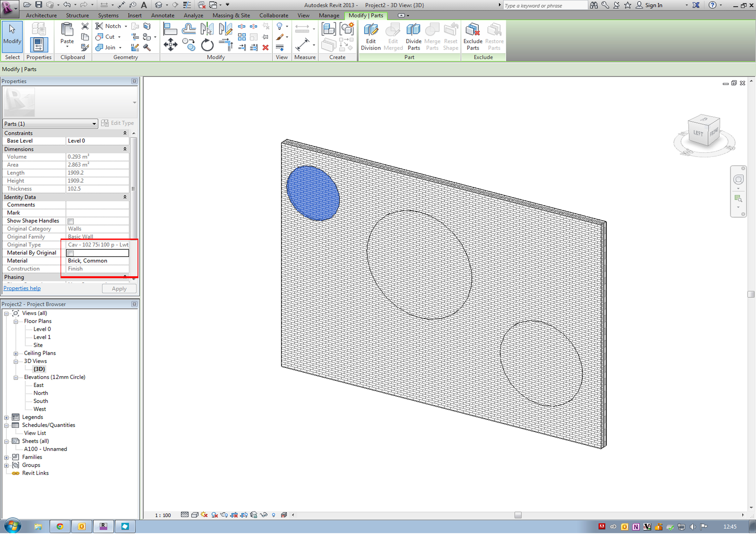Screen dimensions: 756x534
Task: Collapse the Floor Plans tree node
Action: click(16, 322)
